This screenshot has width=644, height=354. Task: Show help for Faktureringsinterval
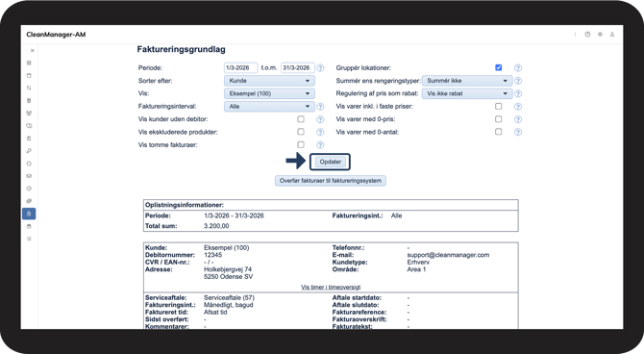pyautogui.click(x=320, y=107)
